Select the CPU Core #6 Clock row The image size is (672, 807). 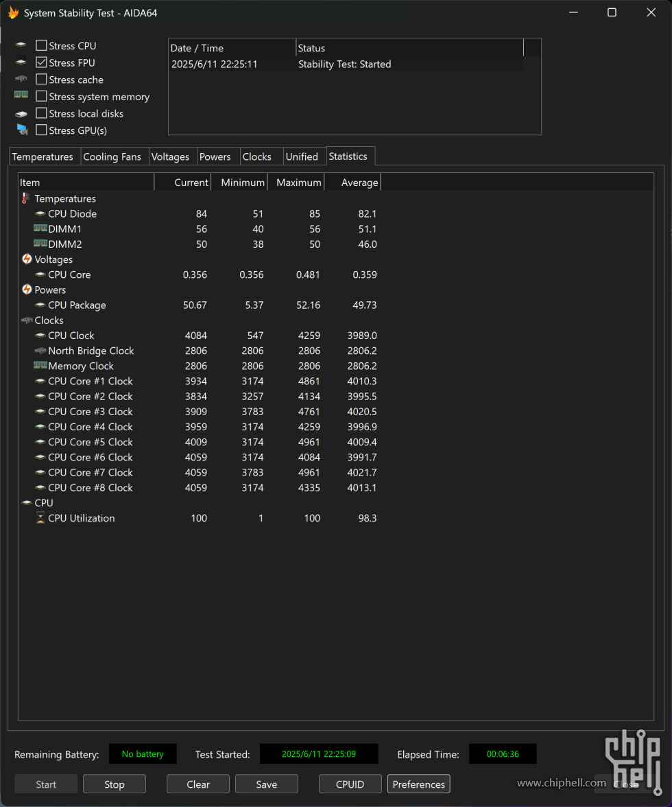click(198, 457)
